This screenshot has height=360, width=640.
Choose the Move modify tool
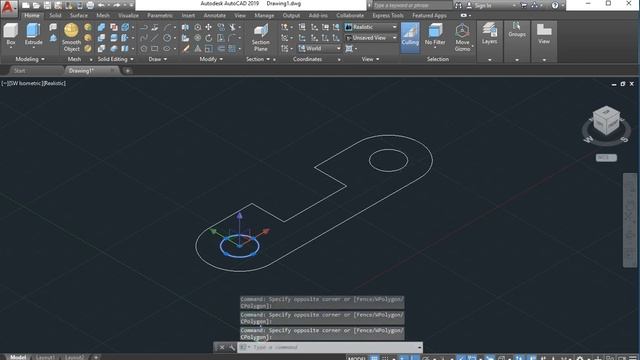(x=209, y=27)
